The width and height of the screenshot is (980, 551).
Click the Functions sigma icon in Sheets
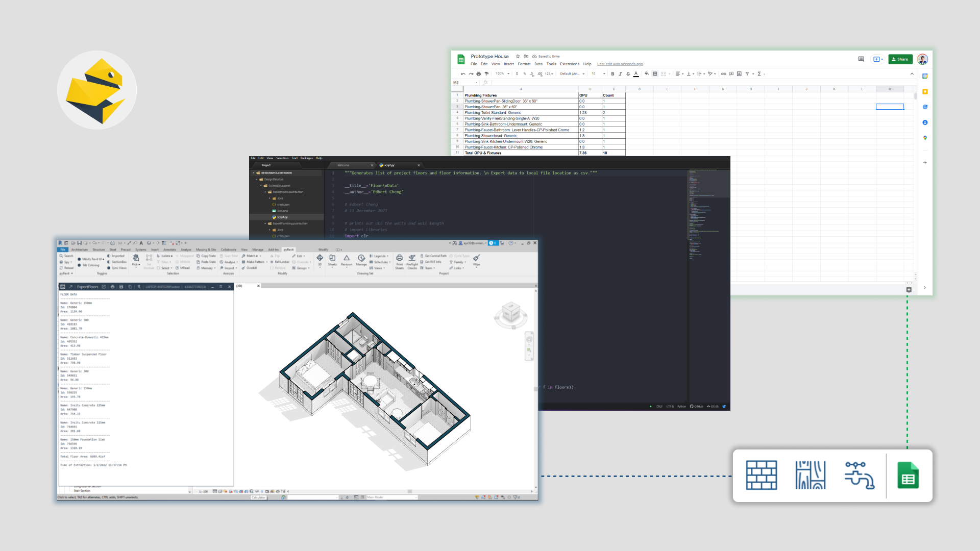click(x=760, y=74)
